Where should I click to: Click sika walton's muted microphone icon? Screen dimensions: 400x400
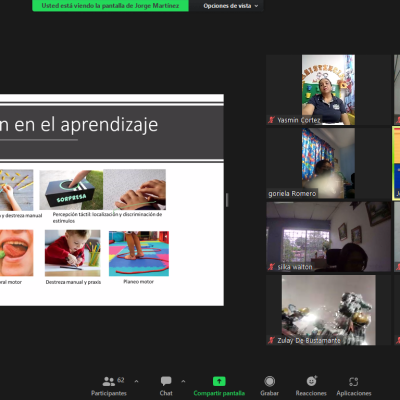pyautogui.click(x=271, y=267)
